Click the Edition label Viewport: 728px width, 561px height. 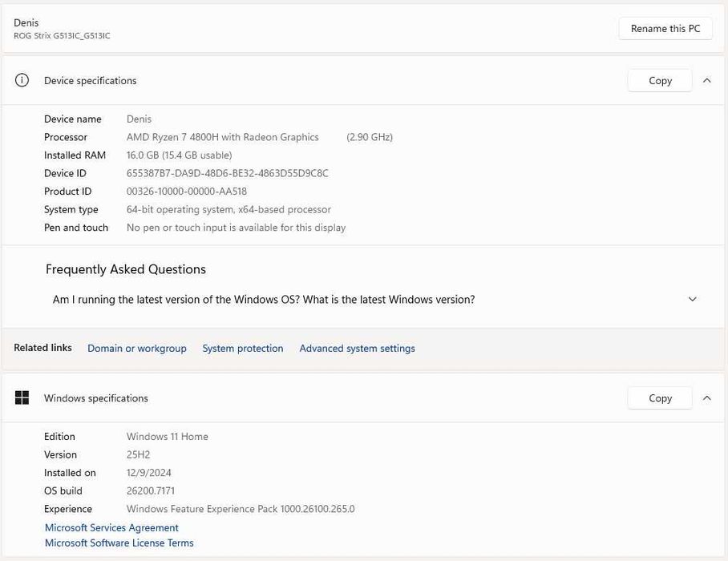tap(59, 436)
